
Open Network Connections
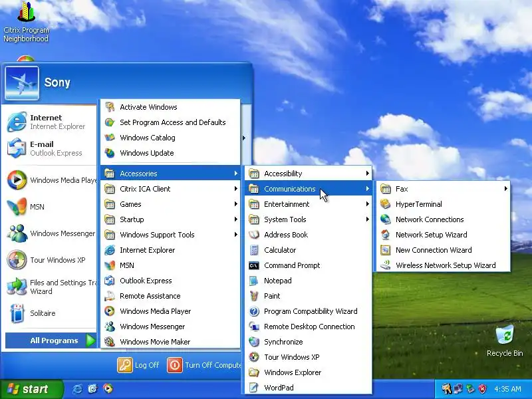coord(443,219)
